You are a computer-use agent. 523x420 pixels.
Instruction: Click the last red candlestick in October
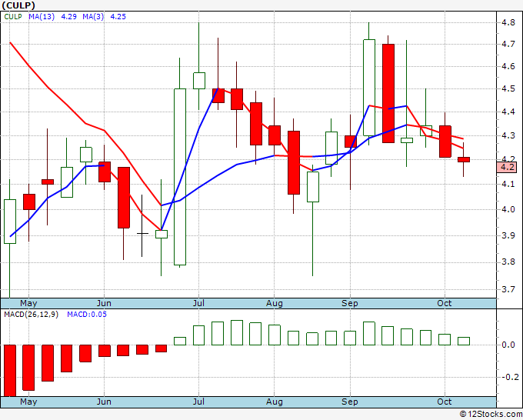[x=463, y=160]
